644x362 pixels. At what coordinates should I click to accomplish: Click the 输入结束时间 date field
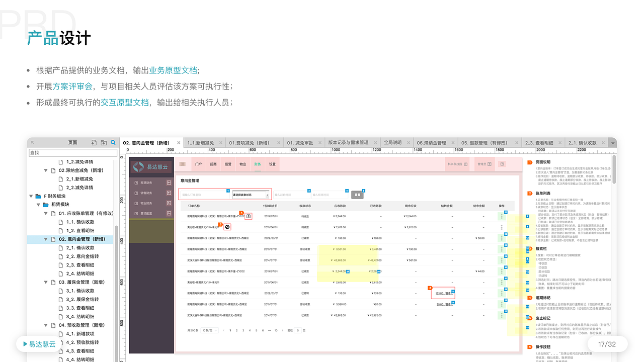tap(329, 195)
